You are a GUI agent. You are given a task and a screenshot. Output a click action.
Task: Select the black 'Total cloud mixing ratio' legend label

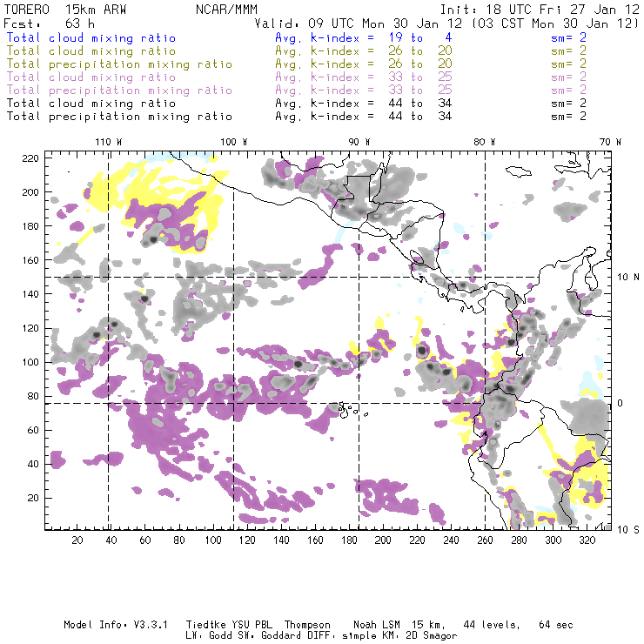pos(91,104)
